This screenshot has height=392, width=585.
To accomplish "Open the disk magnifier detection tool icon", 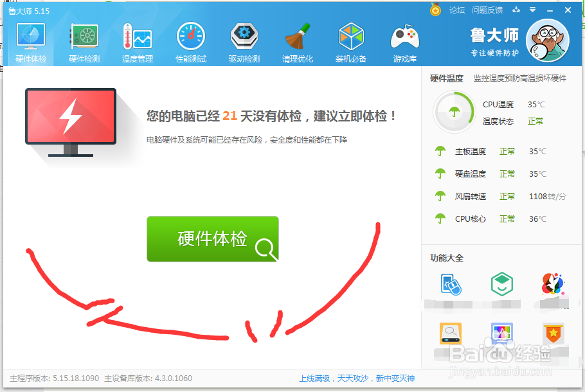I will click(451, 333).
